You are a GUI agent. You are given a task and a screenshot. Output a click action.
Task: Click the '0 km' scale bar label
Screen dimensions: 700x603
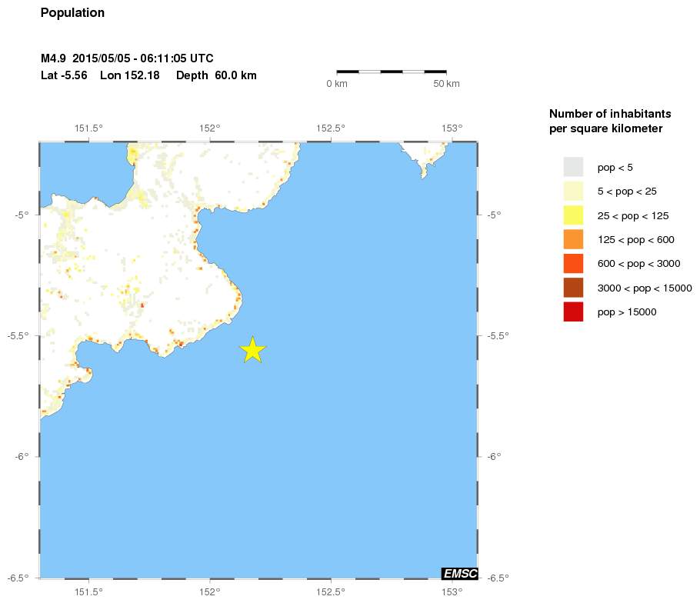[x=337, y=83]
